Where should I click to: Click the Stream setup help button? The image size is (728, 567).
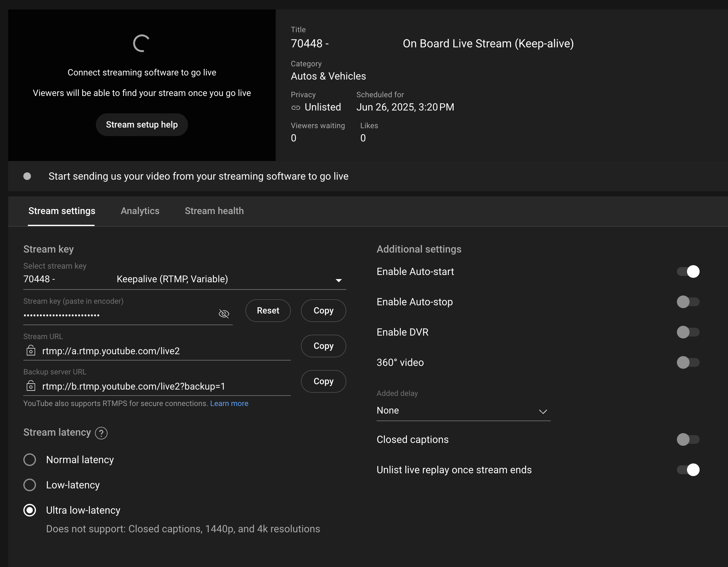coord(142,125)
